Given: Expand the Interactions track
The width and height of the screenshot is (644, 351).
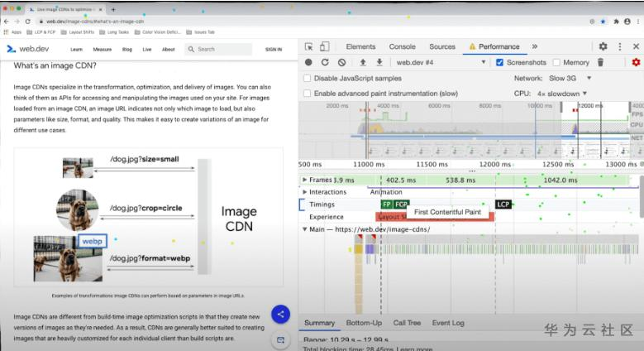Looking at the screenshot, I should (304, 192).
